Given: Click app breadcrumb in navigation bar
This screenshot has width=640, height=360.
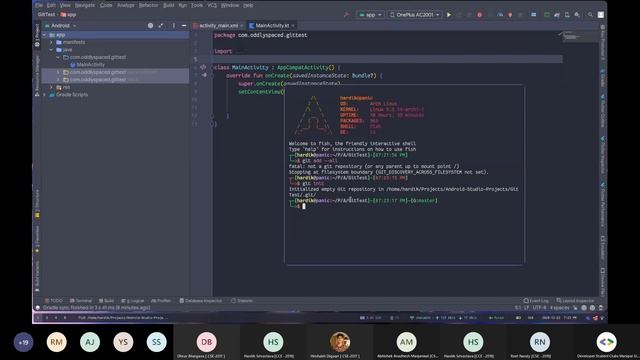Looking at the screenshot, I should pyautogui.click(x=69, y=15).
